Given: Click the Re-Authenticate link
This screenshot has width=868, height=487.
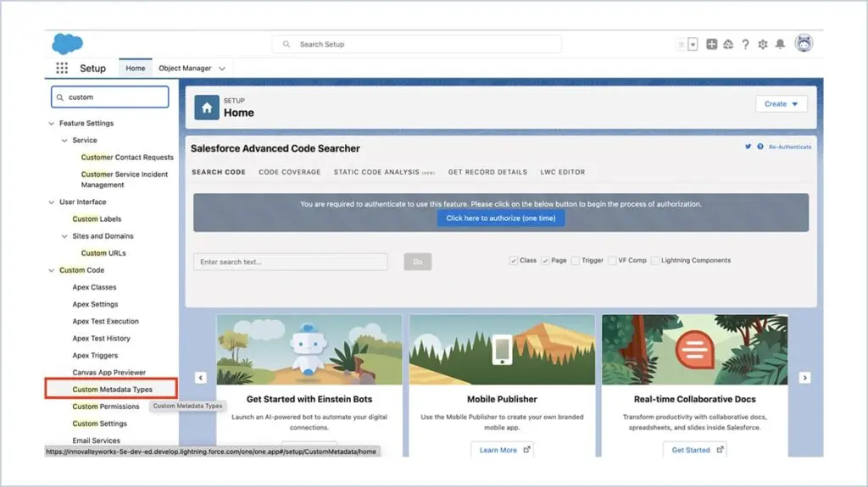Looking at the screenshot, I should click(790, 147).
